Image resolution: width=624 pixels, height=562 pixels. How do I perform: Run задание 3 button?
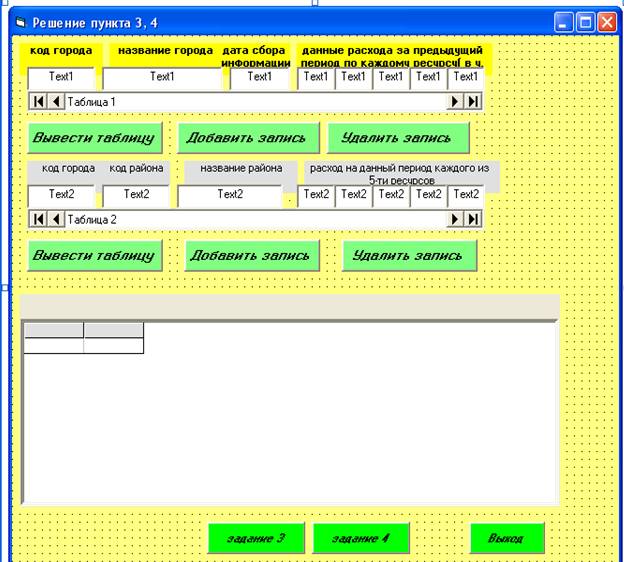256,538
